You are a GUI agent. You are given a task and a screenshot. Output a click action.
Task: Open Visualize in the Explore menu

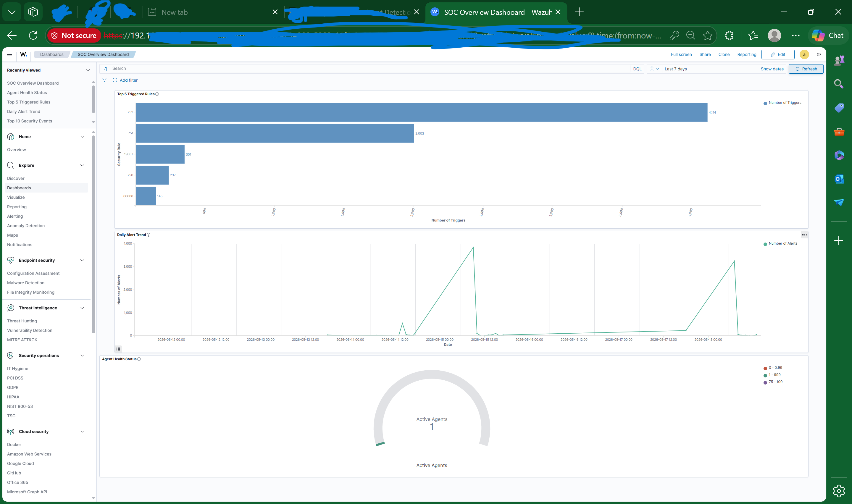[16, 197]
